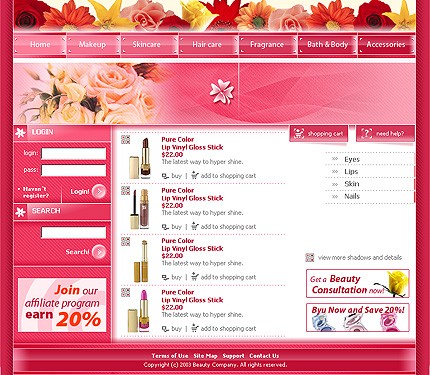Screen dimensions: 430x375
Task: Select the Hair care menu item
Action: (209, 44)
